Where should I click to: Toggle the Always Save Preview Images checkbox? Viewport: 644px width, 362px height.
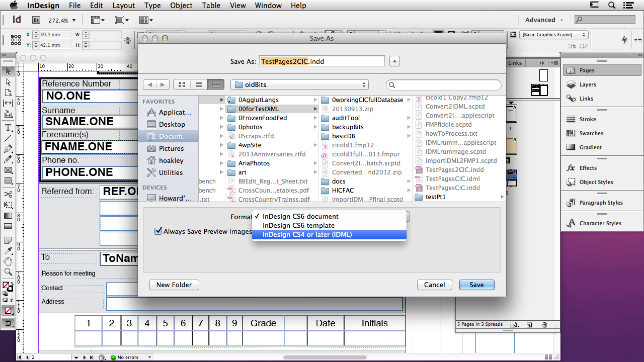(158, 231)
